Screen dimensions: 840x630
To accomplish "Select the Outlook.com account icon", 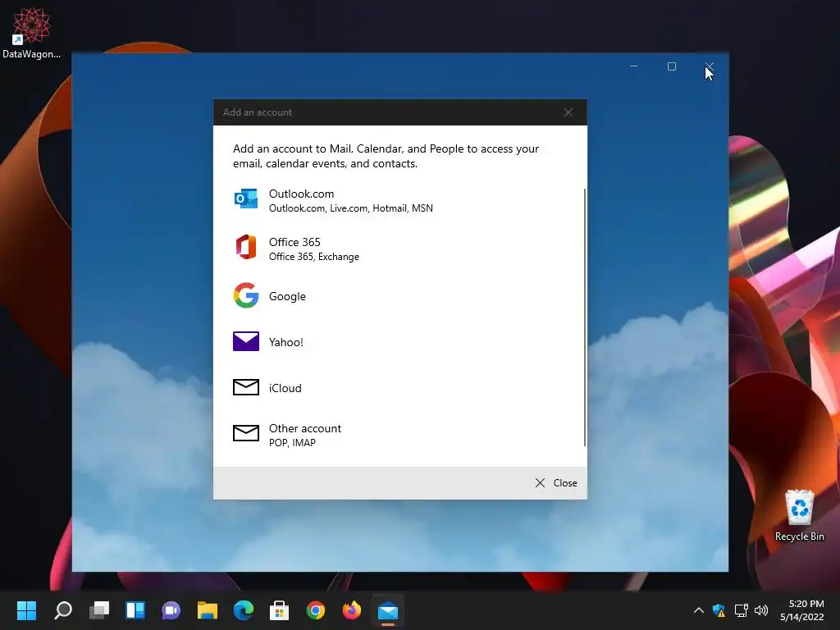I will (x=246, y=199).
